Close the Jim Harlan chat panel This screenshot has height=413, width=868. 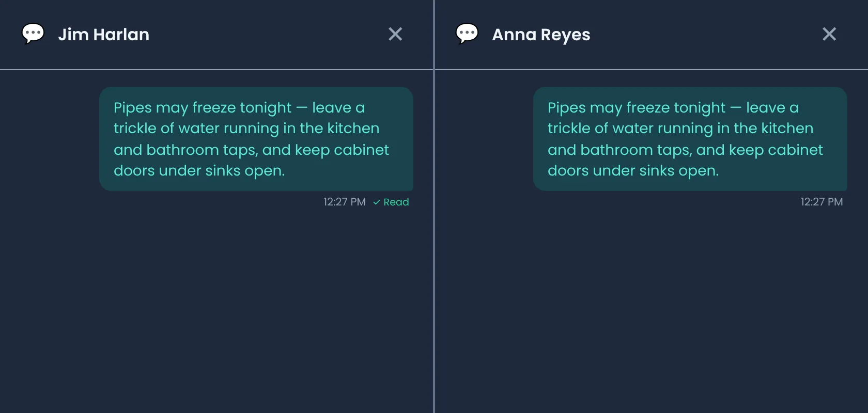pos(395,34)
